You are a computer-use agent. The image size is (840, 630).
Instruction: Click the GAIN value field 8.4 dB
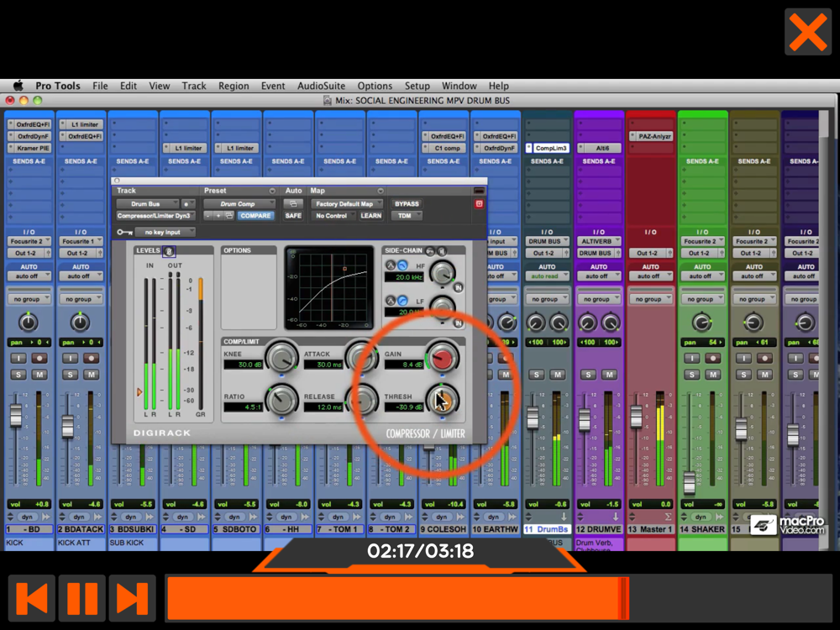click(x=403, y=365)
